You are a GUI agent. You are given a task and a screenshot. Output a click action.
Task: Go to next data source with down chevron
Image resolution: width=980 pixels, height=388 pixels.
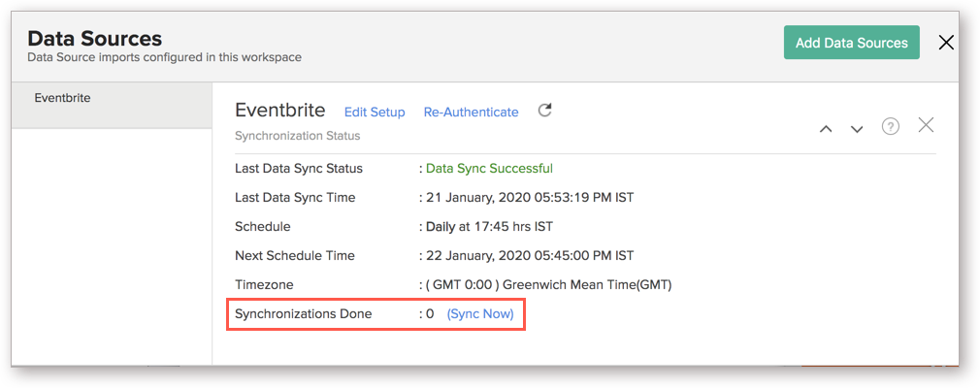click(x=857, y=129)
